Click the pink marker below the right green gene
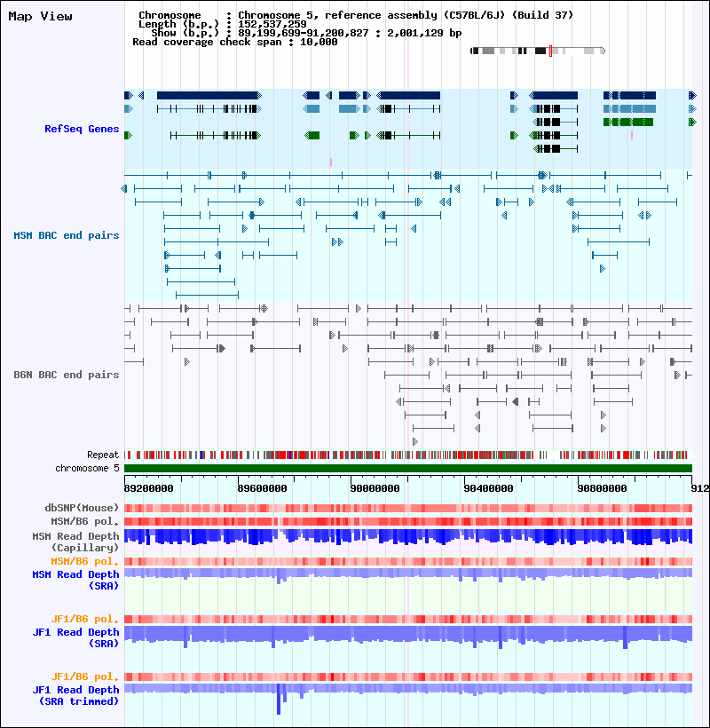The width and height of the screenshot is (710, 728). (632, 135)
